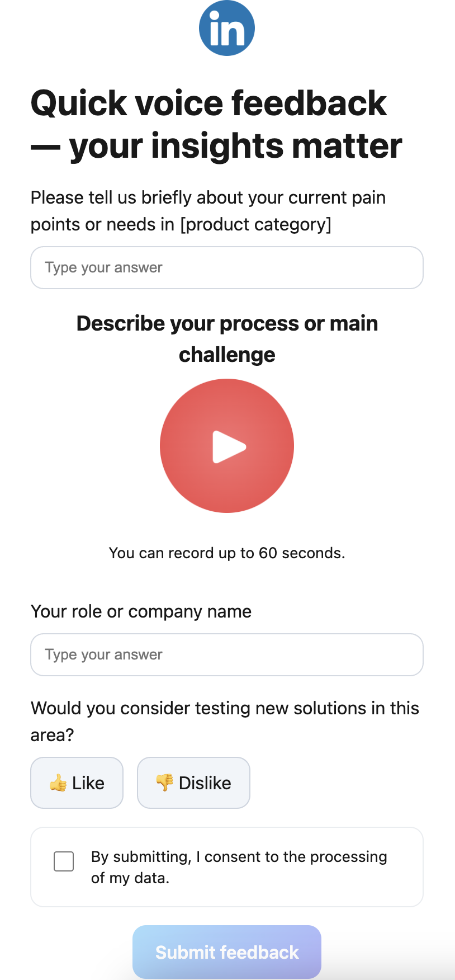Click the 'Your role or company name' label

141,611
